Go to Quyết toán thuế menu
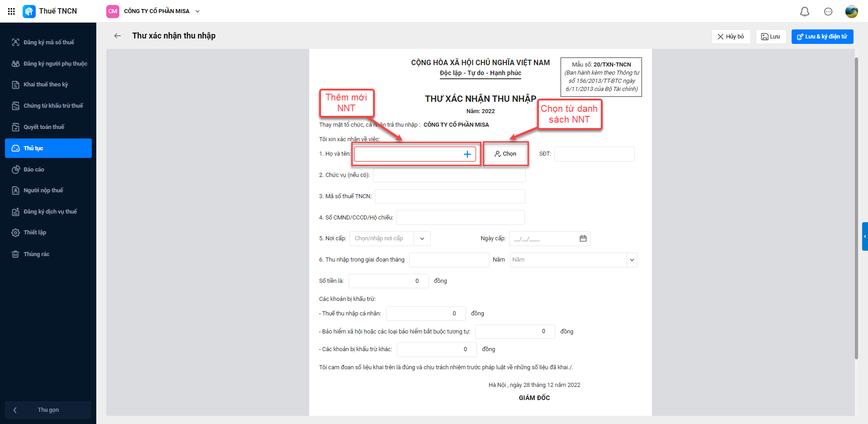Viewport: 868px width, 424px height. [44, 127]
